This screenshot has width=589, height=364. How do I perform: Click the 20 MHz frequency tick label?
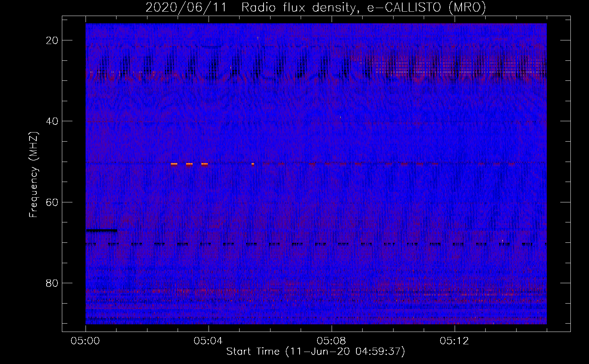52,40
